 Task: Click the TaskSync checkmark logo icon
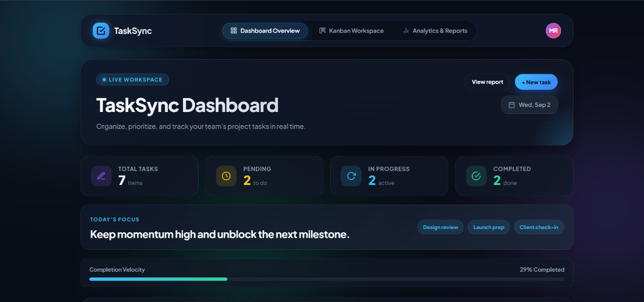tap(101, 31)
